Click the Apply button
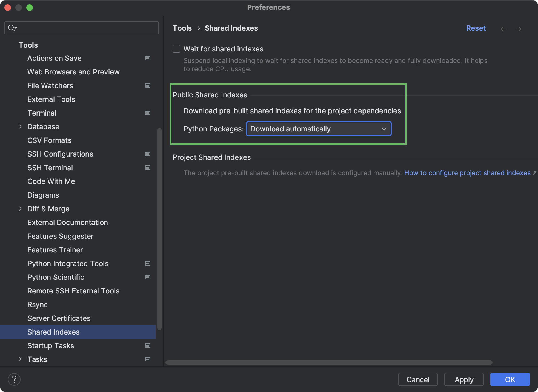538x392 pixels. pos(463,379)
